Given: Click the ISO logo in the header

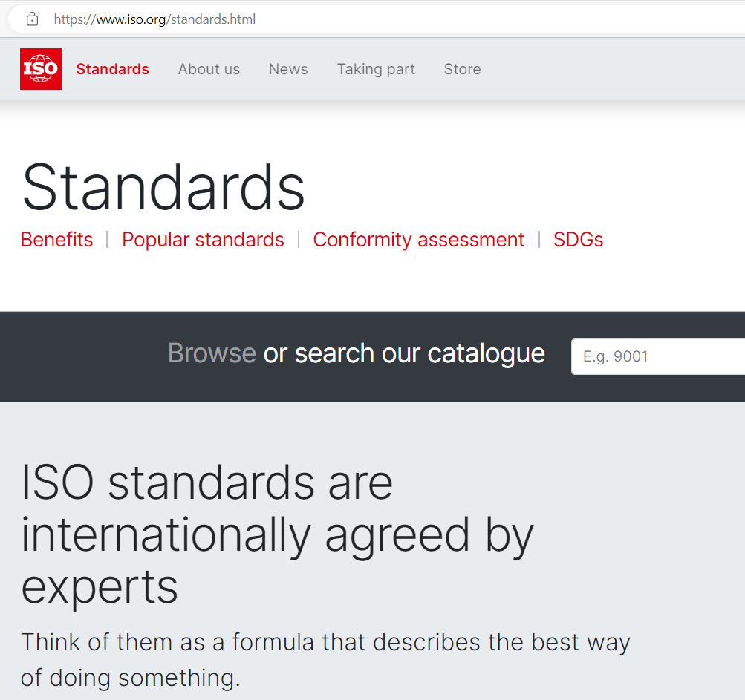Looking at the screenshot, I should pos(41,69).
